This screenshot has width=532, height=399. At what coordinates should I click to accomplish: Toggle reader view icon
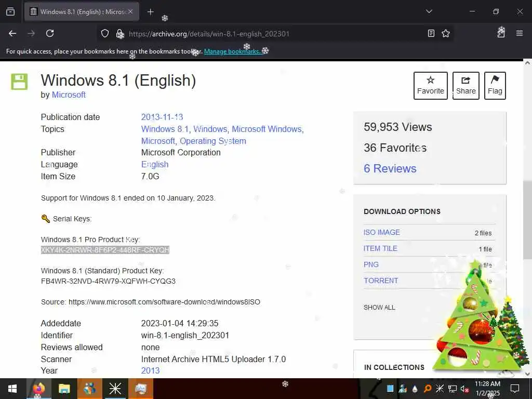click(431, 33)
